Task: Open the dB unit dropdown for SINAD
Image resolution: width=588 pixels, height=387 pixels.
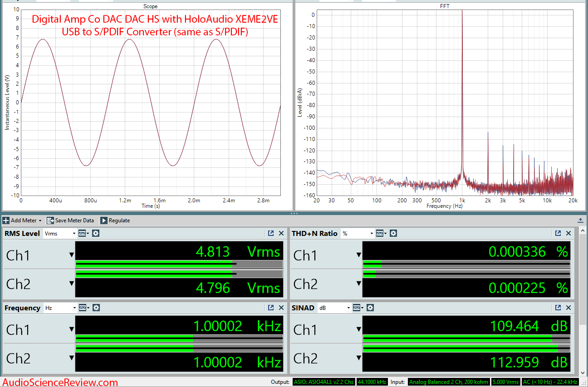Action: 348,308
